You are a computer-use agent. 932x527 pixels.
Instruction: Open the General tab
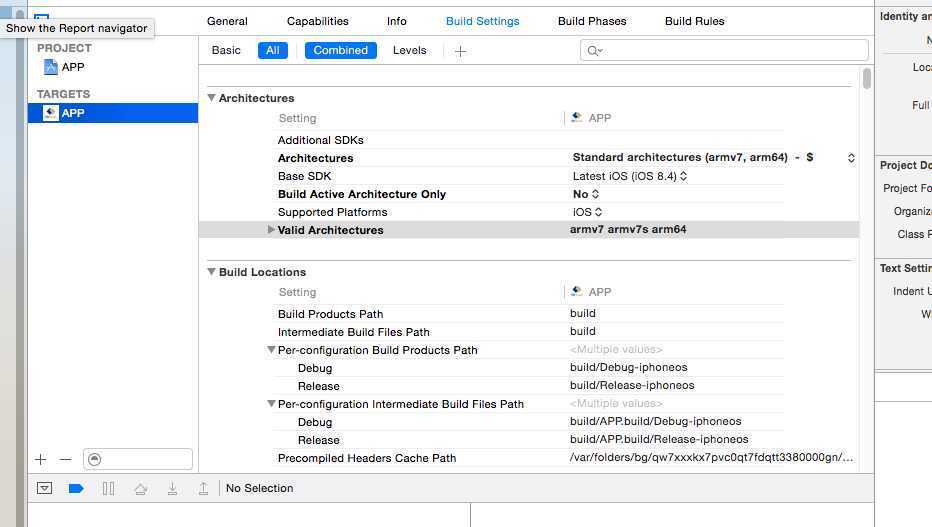227,21
